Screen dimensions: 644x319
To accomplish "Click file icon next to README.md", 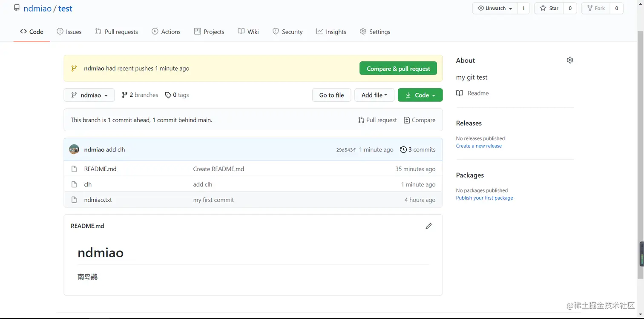I will click(74, 169).
